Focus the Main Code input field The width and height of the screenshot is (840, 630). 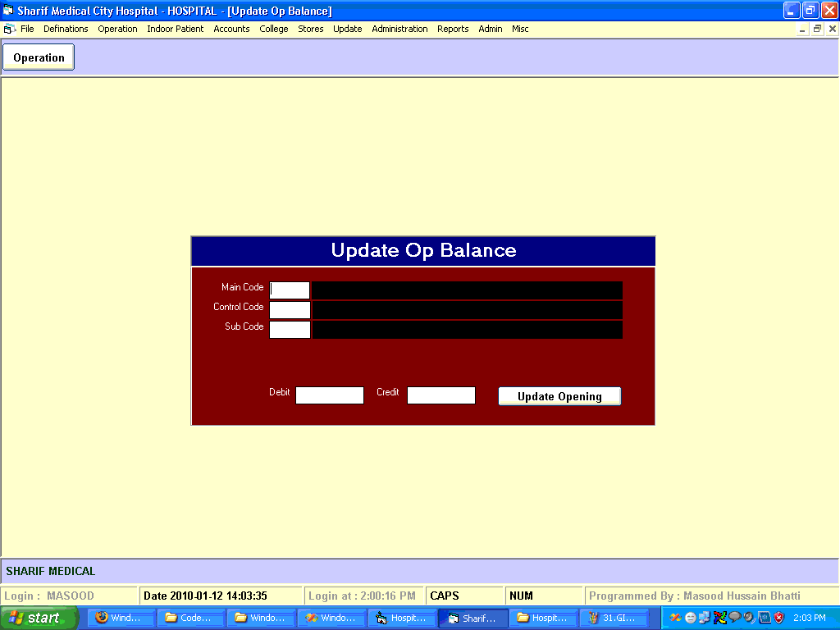(290, 290)
